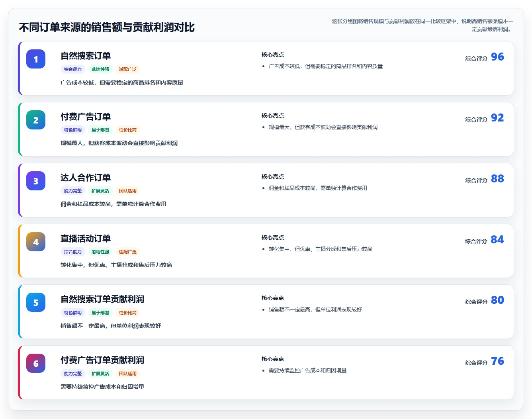
Task: Select 性价比高 tag under 自然搜索订单贡献利润
Action: click(128, 313)
